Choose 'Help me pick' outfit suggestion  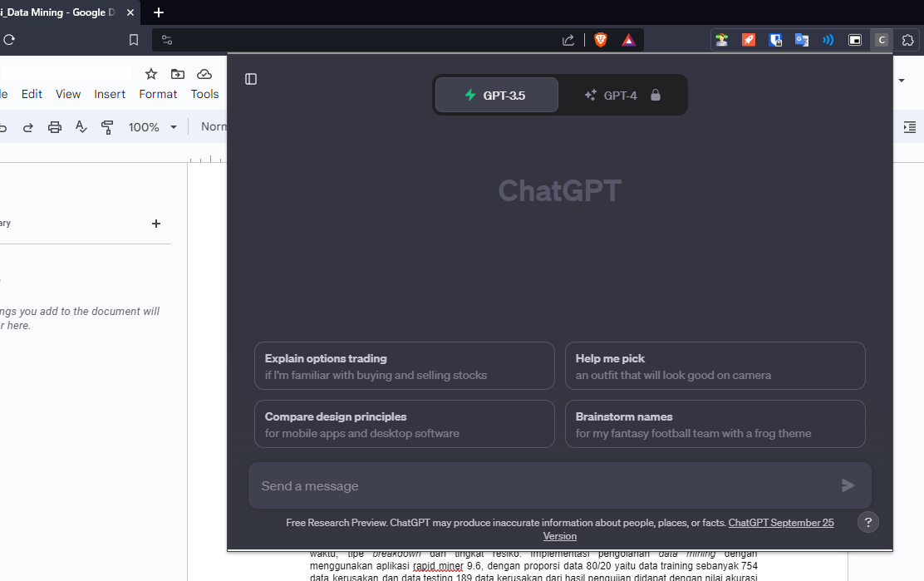(x=715, y=366)
